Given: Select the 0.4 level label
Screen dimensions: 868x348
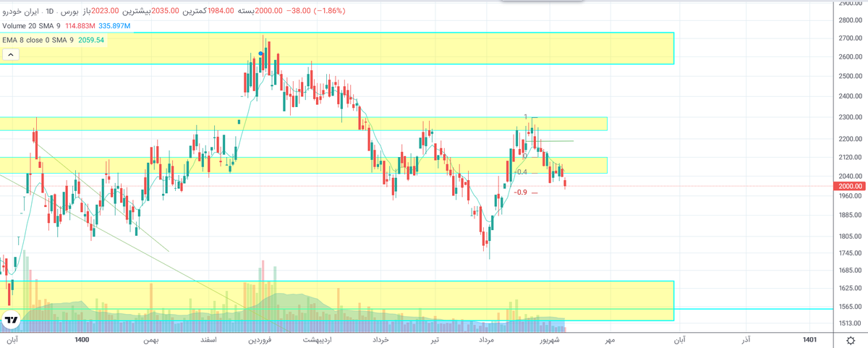Looking at the screenshot, I should 521,172.
